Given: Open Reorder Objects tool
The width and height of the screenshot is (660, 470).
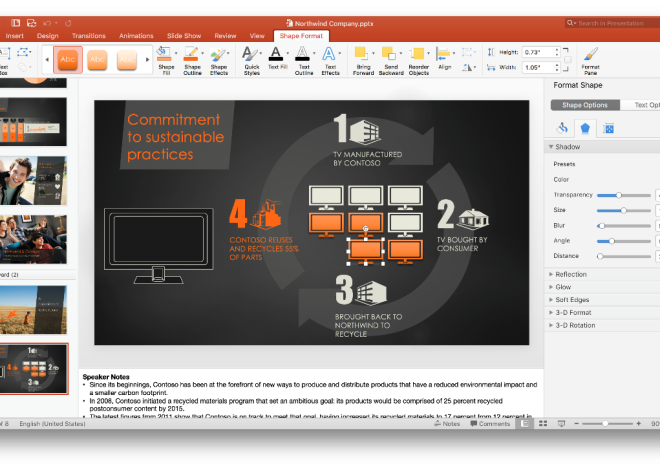Looking at the screenshot, I should 417,53.
